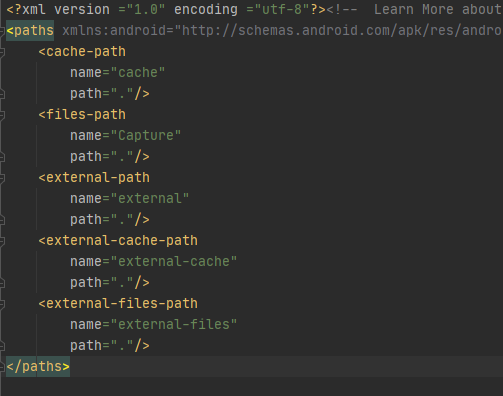Viewport: 503px width, 396px height.
Task: Collapse the external-cache-path tag fold marker
Action: coord(2,241)
